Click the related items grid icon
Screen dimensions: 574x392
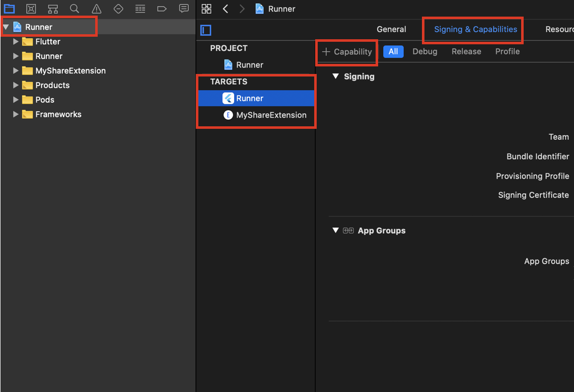(206, 9)
